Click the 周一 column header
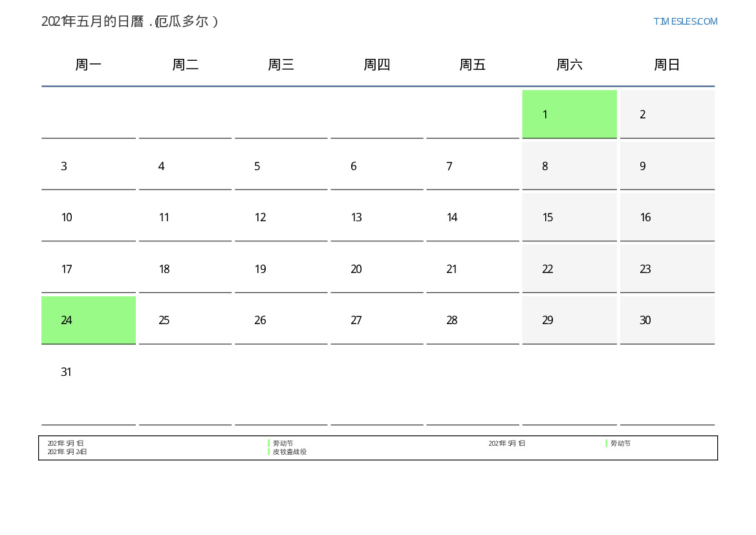Viewport: 756px width, 535px height. [x=89, y=65]
